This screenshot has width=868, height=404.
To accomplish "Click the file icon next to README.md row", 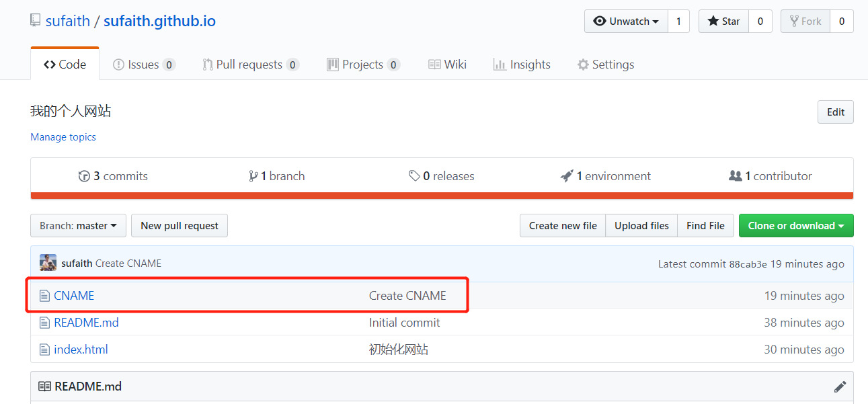I will pos(44,323).
